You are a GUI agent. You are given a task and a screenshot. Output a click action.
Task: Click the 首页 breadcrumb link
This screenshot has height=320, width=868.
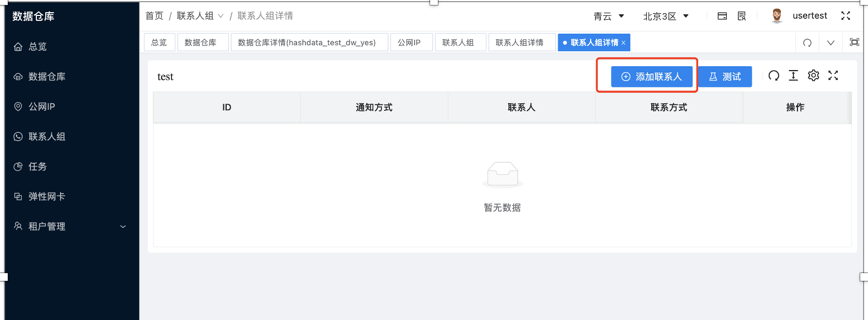(154, 16)
